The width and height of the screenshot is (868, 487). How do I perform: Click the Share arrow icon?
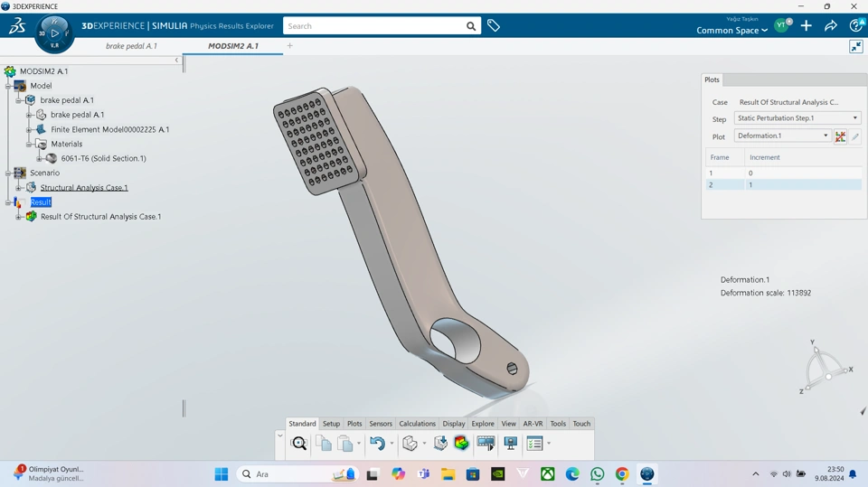[x=830, y=25]
